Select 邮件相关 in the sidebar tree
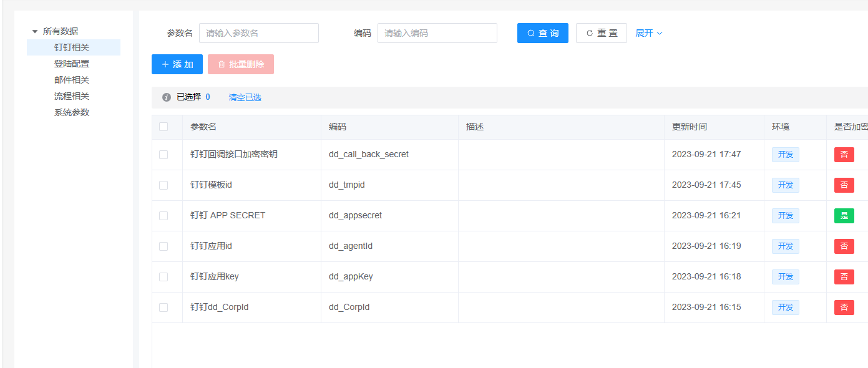Image resolution: width=868 pixels, height=368 pixels. [72, 80]
